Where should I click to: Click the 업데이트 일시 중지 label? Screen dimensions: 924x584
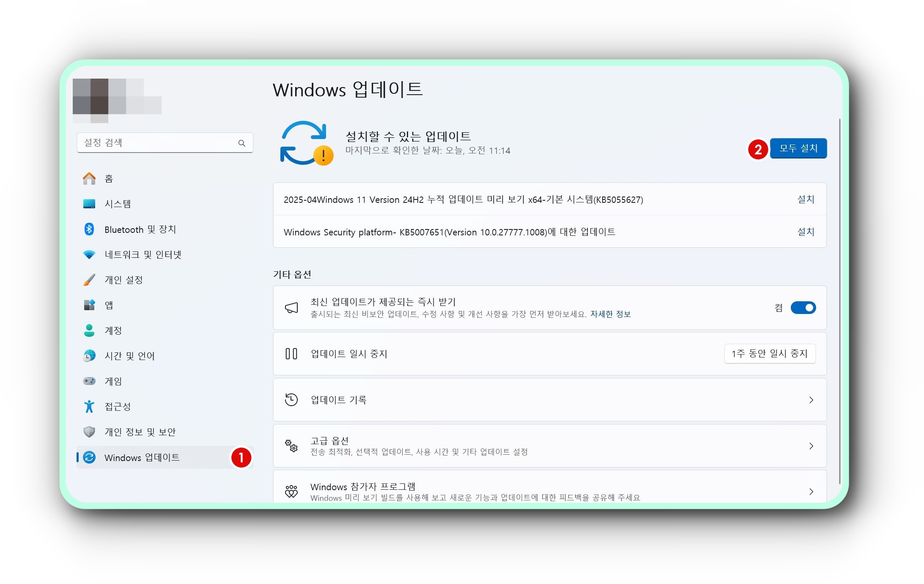tap(349, 354)
